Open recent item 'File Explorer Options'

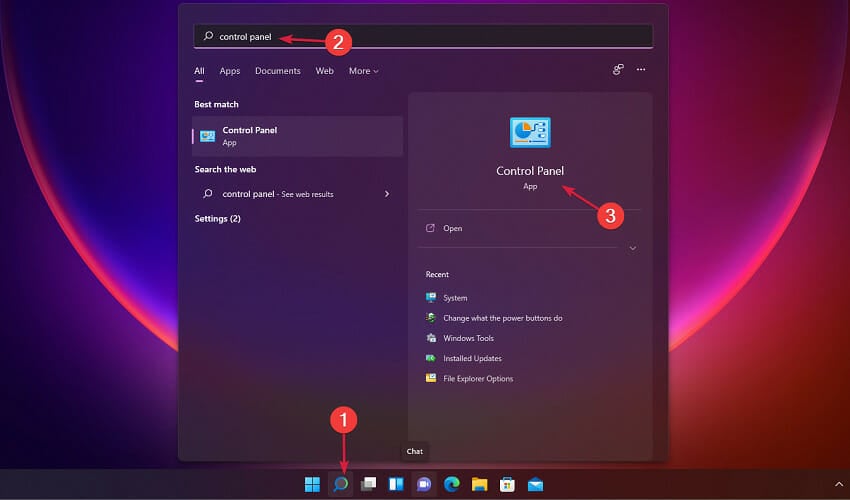click(478, 379)
